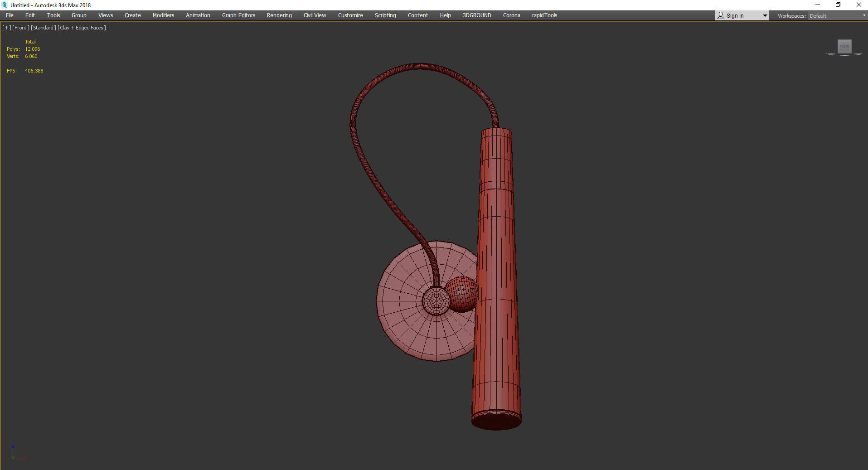Click the [+] viewport general menu label
Image resolution: width=868 pixels, height=470 pixels.
(x=6, y=28)
